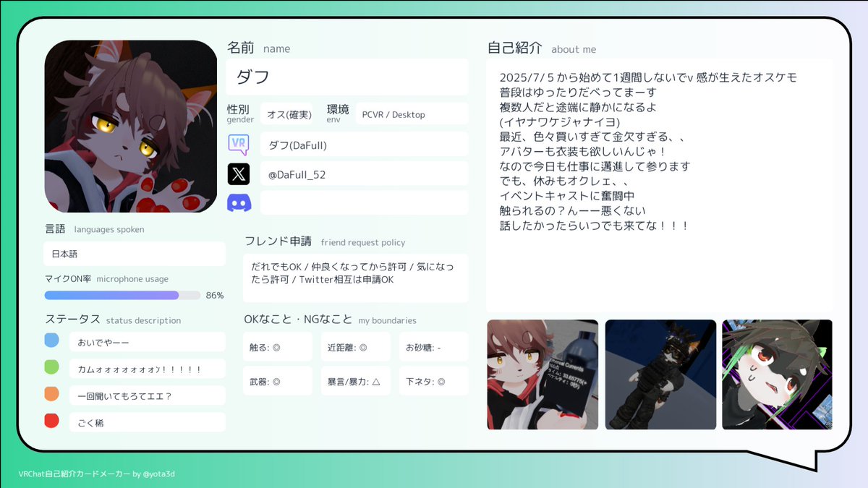Click the マイクON率 progress bar
This screenshot has height=488, width=868.
coord(122,295)
